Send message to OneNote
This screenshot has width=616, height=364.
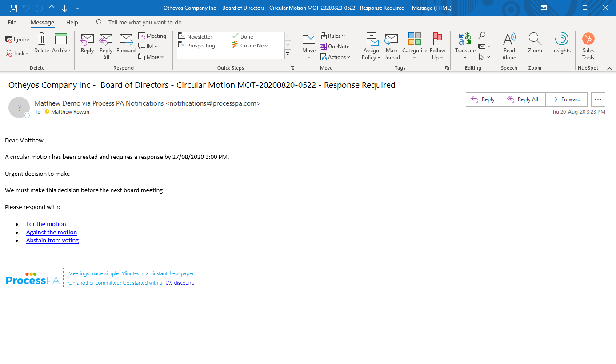[x=335, y=46]
